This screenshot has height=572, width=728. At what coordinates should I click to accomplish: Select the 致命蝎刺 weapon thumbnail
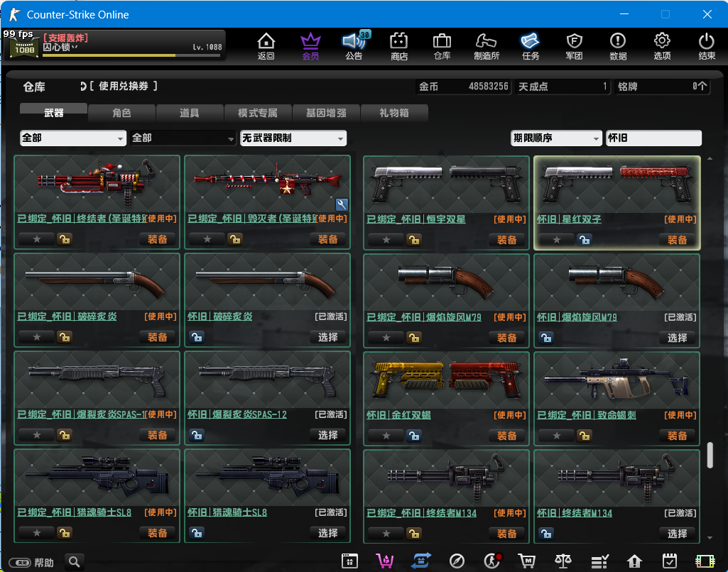(x=617, y=381)
